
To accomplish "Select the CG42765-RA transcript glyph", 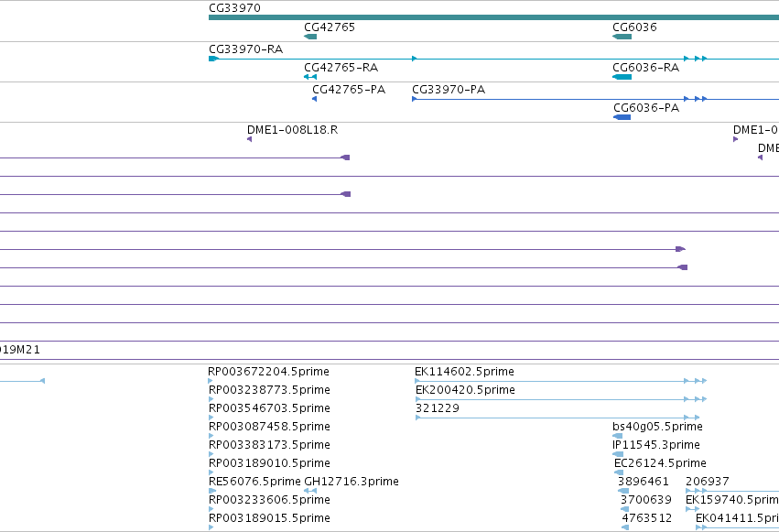I will coord(310,77).
